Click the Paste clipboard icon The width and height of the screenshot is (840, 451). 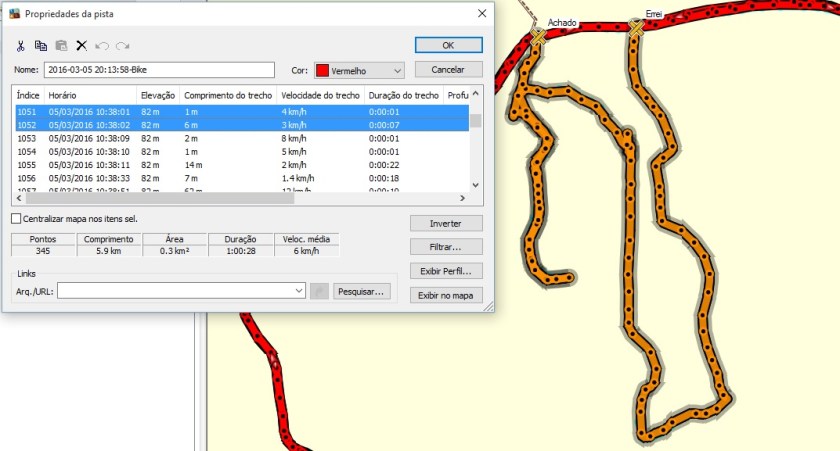[x=61, y=46]
